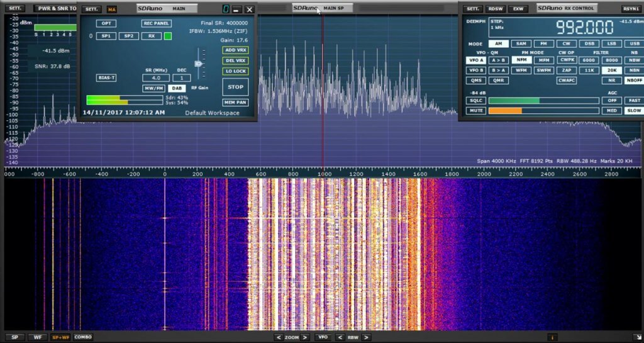644x343 pixels.
Task: Switch to the WF waterfall view
Action: [37, 337]
